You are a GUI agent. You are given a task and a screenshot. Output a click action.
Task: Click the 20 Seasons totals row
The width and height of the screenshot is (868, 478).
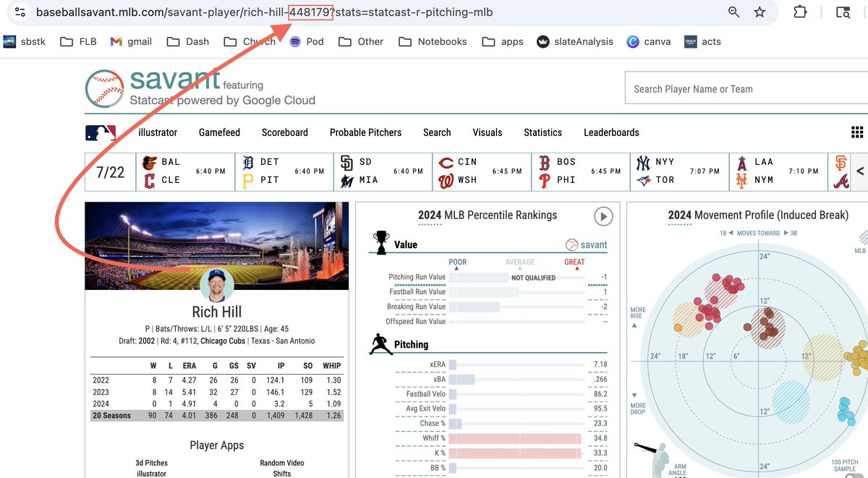click(217, 416)
